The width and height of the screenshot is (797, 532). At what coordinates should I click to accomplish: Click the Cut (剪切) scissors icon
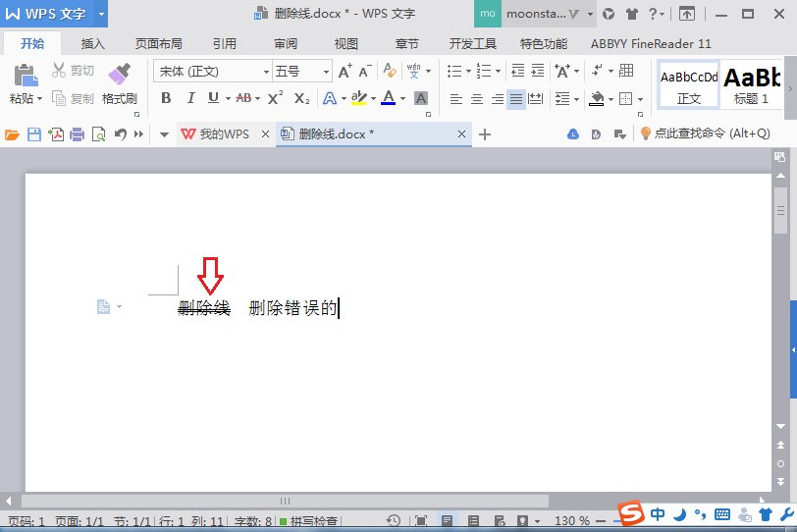(59, 70)
